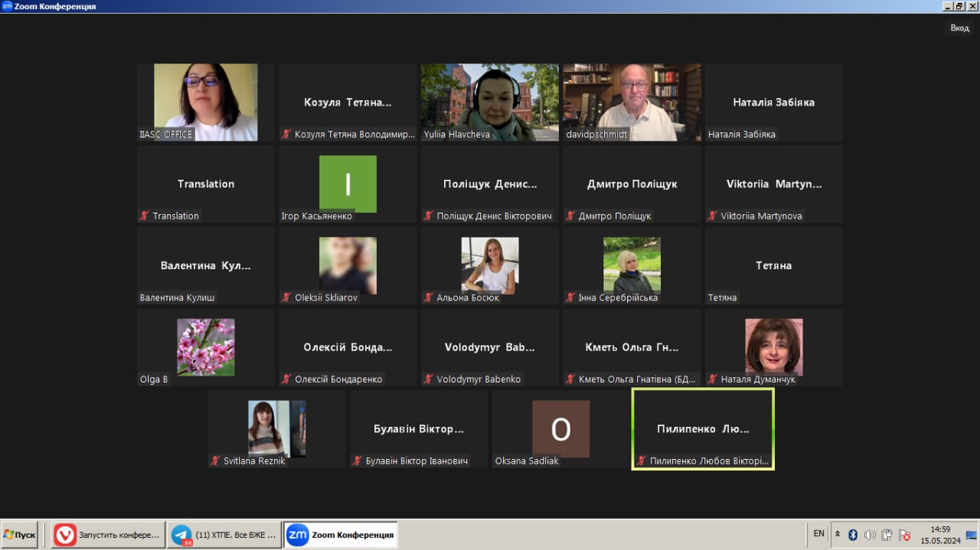This screenshot has height=550, width=980.
Task: Open Bluetooth icon in system tray
Action: [x=852, y=535]
